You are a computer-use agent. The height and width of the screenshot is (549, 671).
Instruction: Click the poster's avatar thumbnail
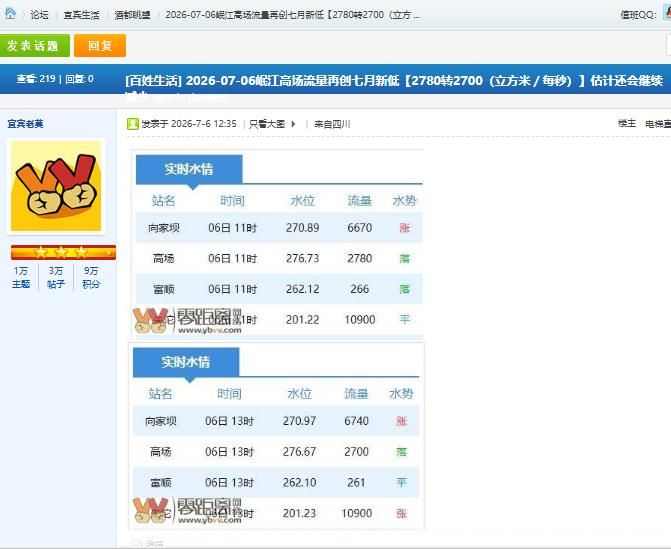[56, 186]
